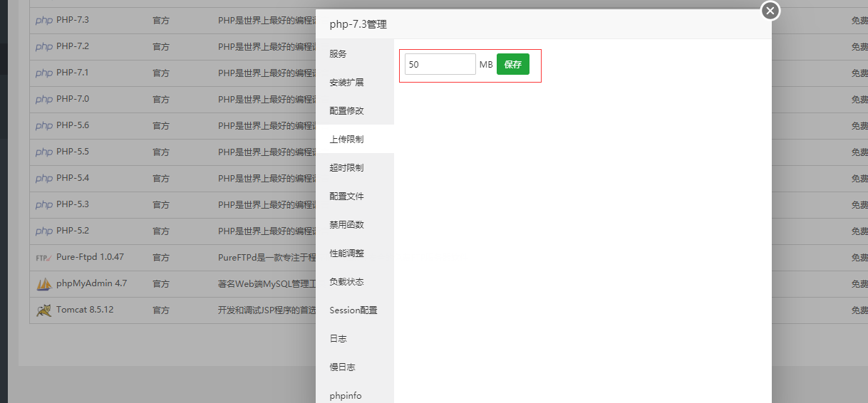Click the upload limit input field showing 50

coord(440,64)
